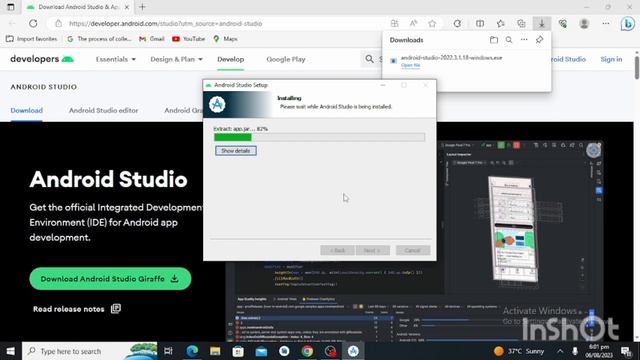Open the Gmail bookmark

[151, 39]
